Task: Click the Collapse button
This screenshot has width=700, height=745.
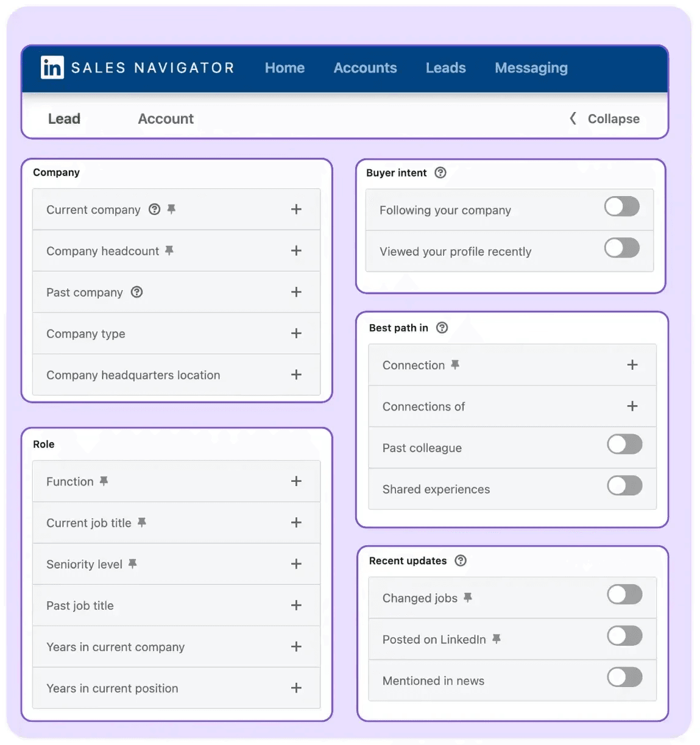Action: click(x=604, y=119)
